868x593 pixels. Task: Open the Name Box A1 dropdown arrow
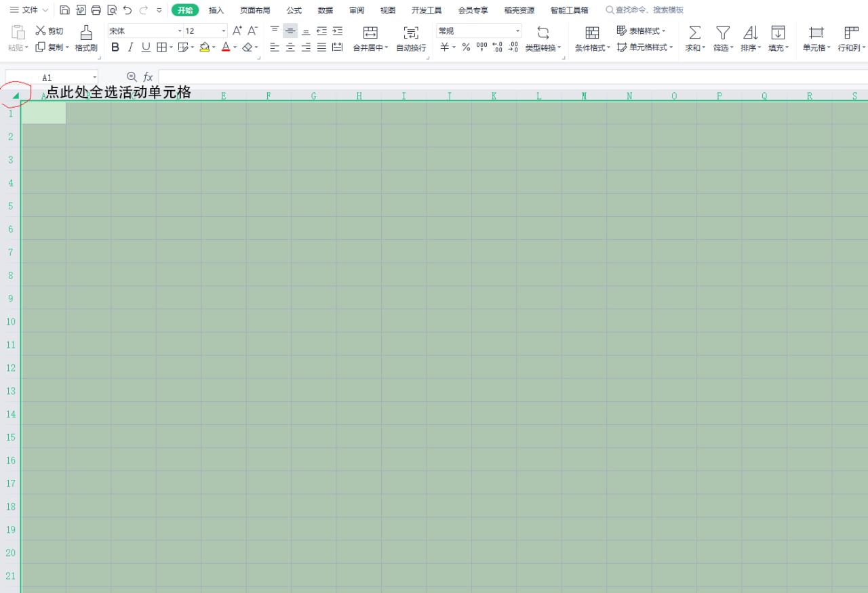[96, 78]
